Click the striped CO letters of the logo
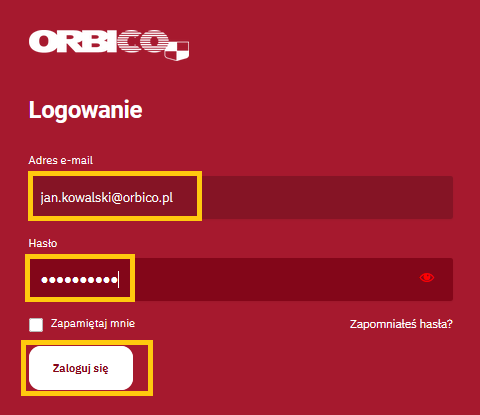Viewport: 480px width, 415px height. pos(143,42)
